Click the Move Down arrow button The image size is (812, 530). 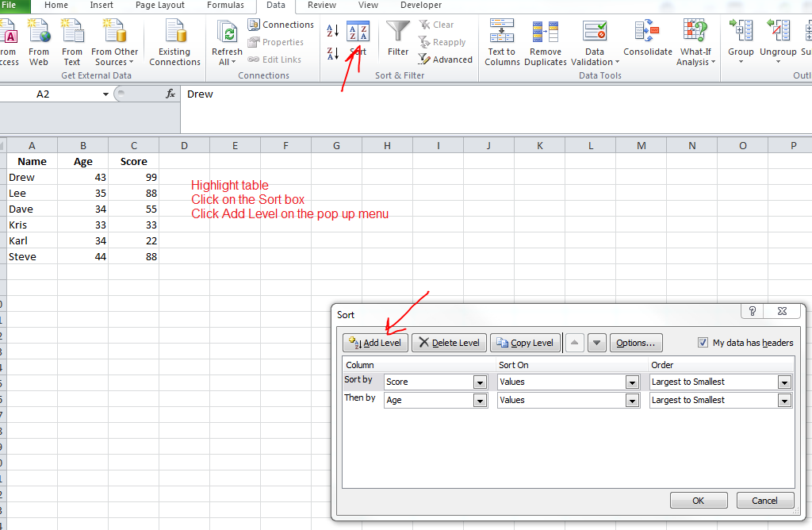point(597,343)
